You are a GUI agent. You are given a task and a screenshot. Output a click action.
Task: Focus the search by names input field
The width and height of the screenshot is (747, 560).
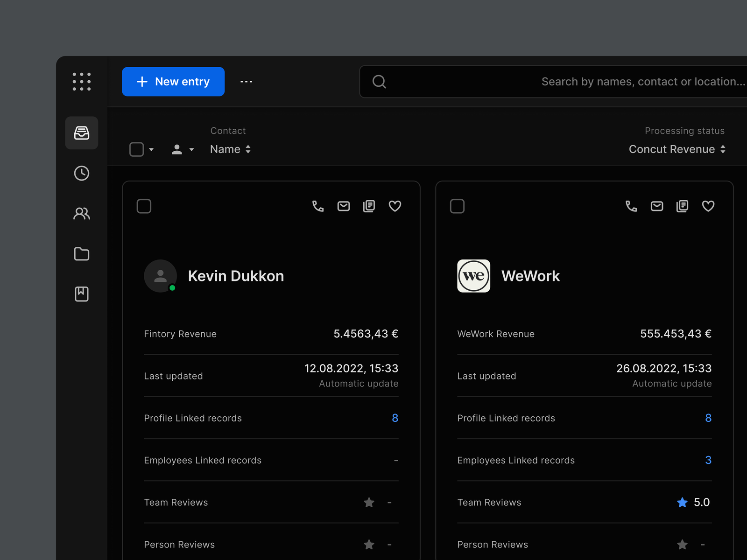pos(553,82)
